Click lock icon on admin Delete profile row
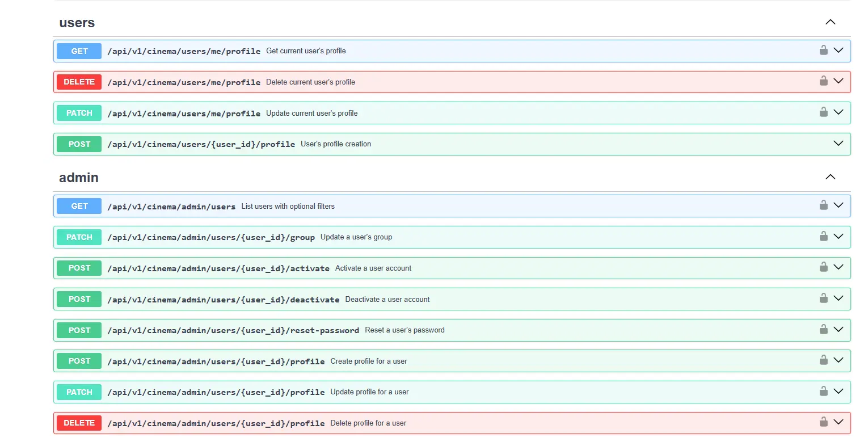 [823, 422]
